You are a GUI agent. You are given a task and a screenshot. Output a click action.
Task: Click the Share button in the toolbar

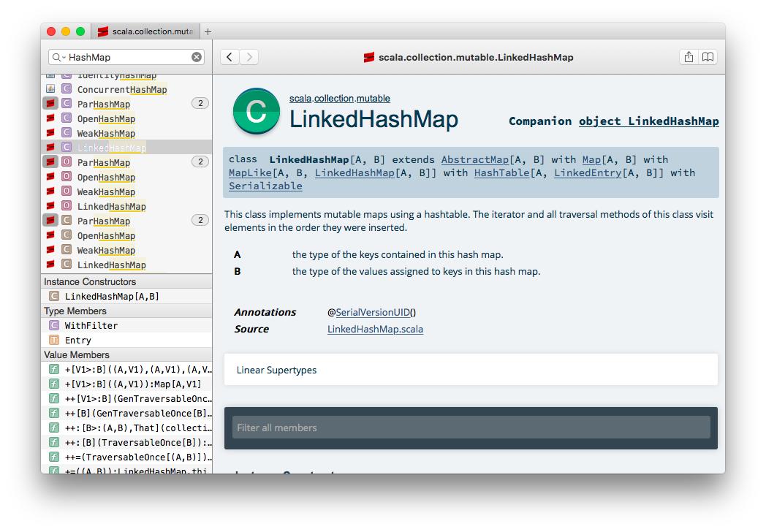tap(689, 57)
